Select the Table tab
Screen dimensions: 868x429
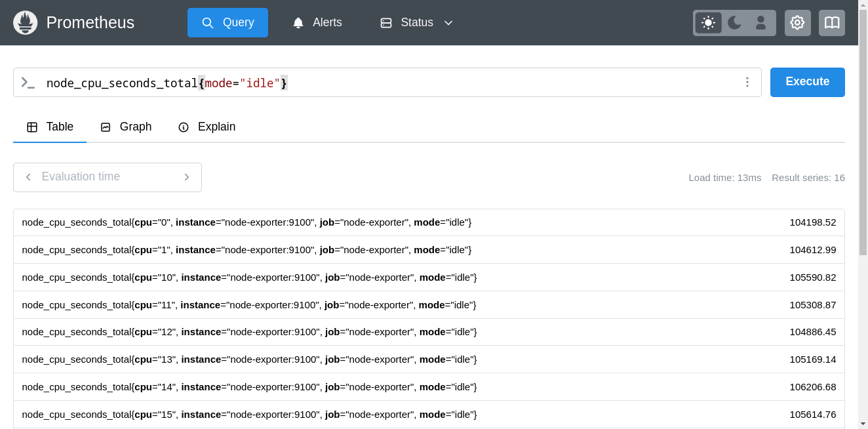point(50,127)
